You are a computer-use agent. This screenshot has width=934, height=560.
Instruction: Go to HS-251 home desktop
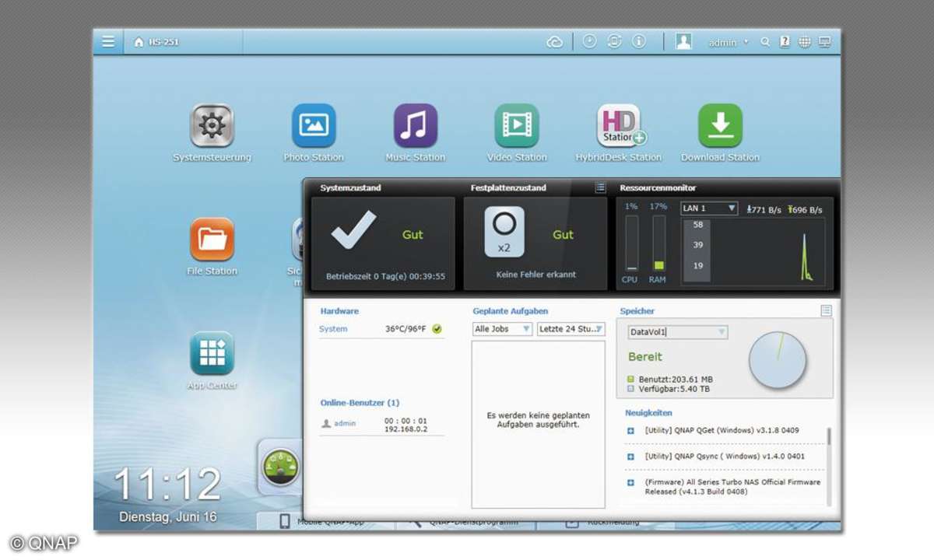click(156, 42)
